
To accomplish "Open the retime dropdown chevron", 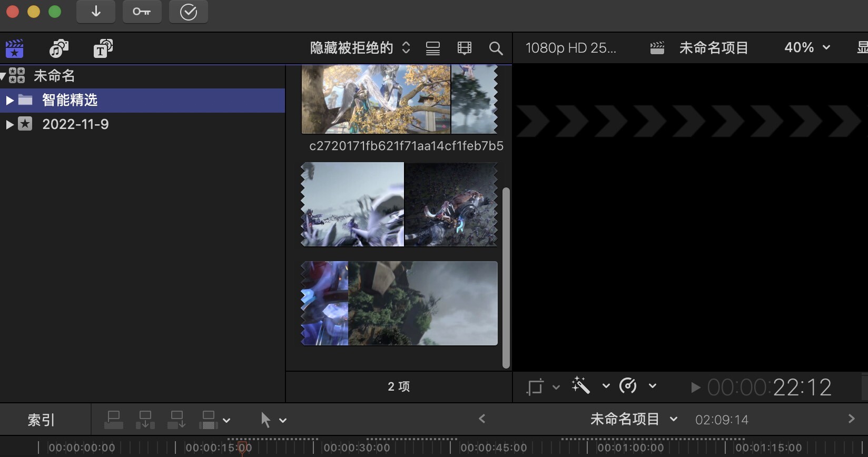I will tap(653, 386).
